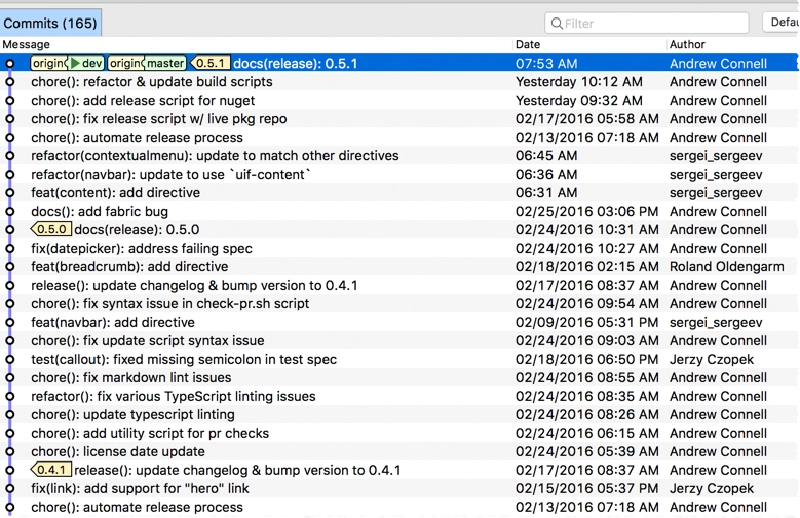Click the origin dev branch label

68,63
